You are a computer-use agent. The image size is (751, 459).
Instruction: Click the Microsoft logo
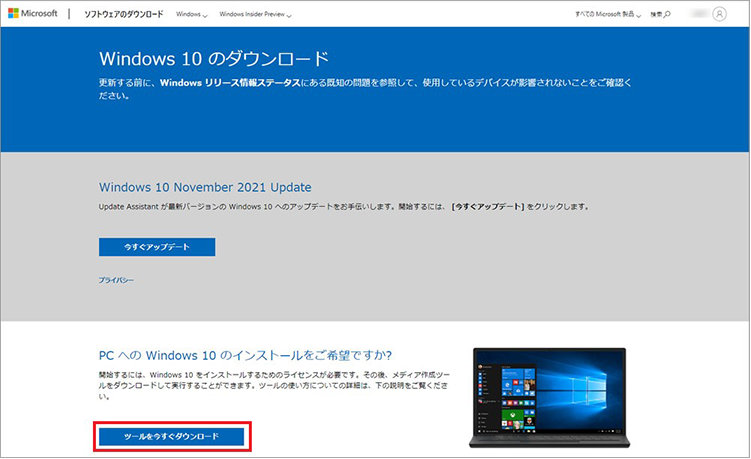click(33, 13)
